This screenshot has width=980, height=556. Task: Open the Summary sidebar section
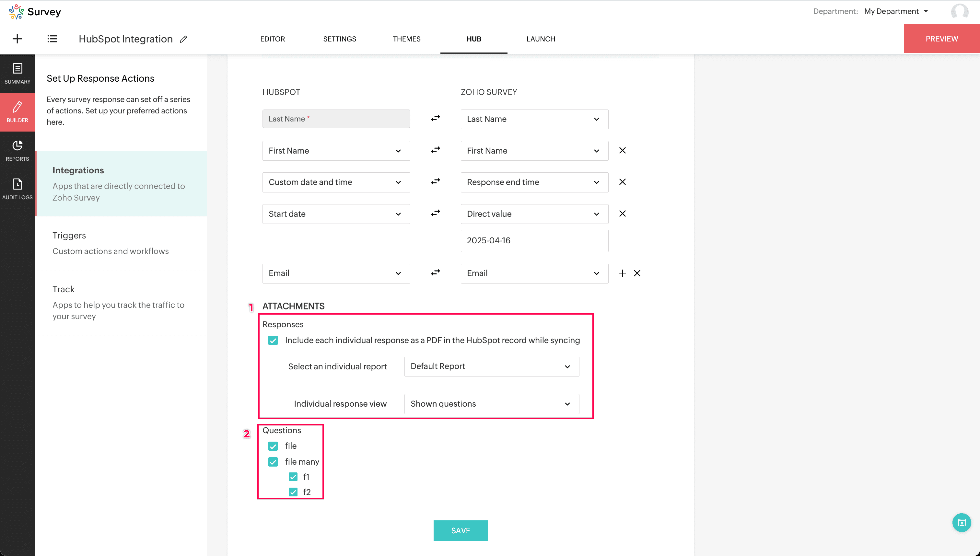tap(17, 74)
